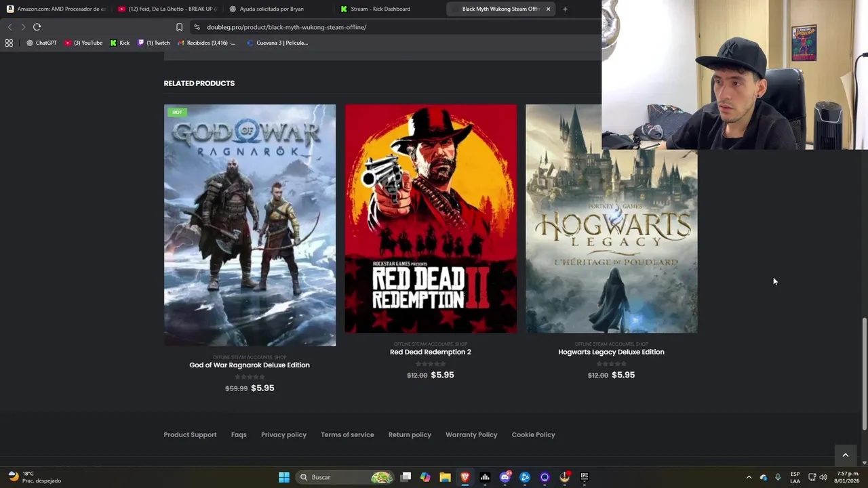Image resolution: width=868 pixels, height=488 pixels.
Task: Open the Product Support footer link
Action: click(190, 435)
